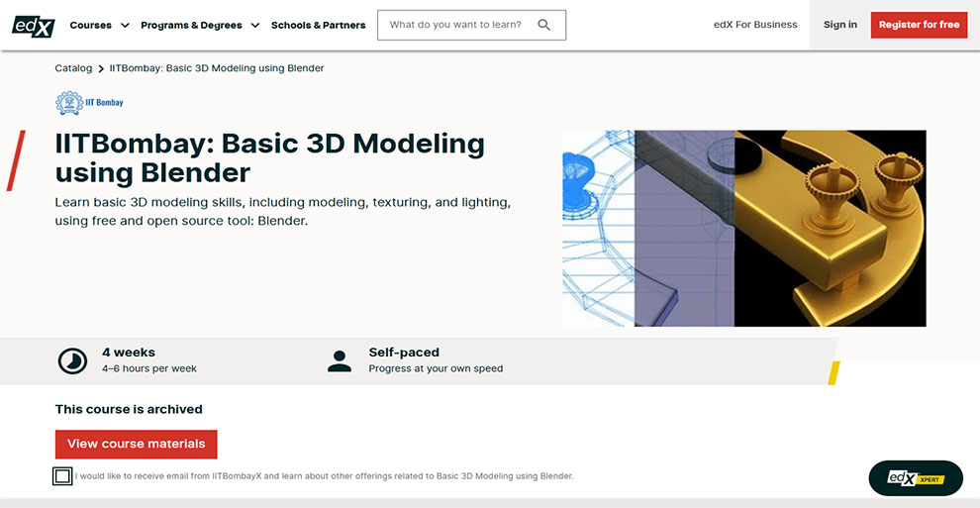Click the search magnifier icon
The width and height of the screenshot is (980, 508).
coord(544,25)
